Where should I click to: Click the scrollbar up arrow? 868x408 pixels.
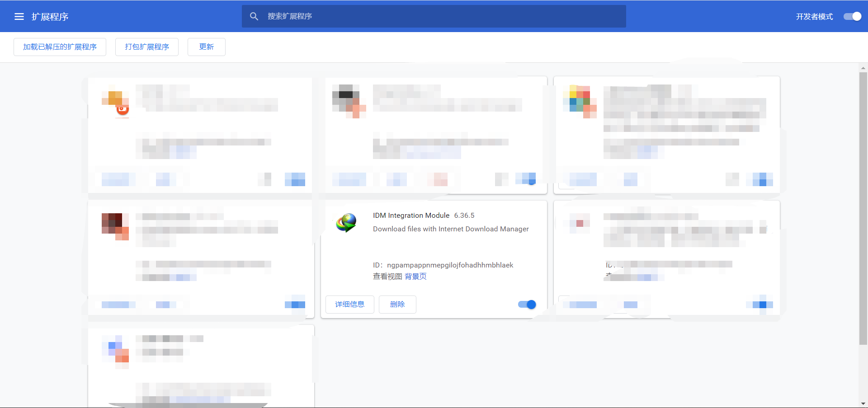[x=863, y=68]
